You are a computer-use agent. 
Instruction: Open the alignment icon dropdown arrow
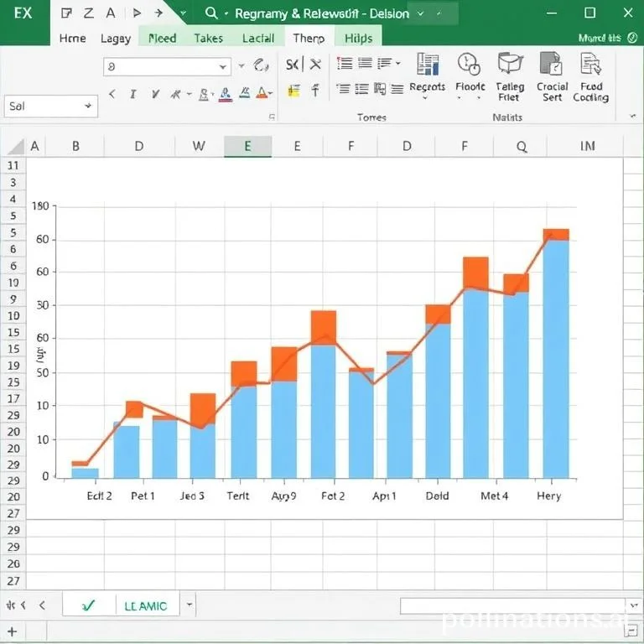pyautogui.click(x=397, y=63)
